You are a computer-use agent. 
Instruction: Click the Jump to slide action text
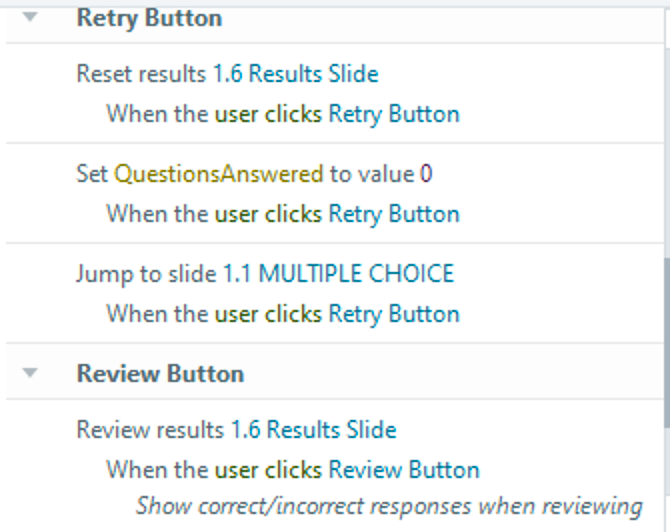146,274
